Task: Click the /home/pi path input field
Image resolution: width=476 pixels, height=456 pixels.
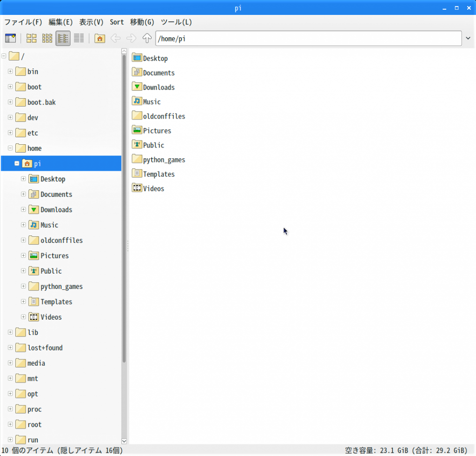Action: pos(309,38)
